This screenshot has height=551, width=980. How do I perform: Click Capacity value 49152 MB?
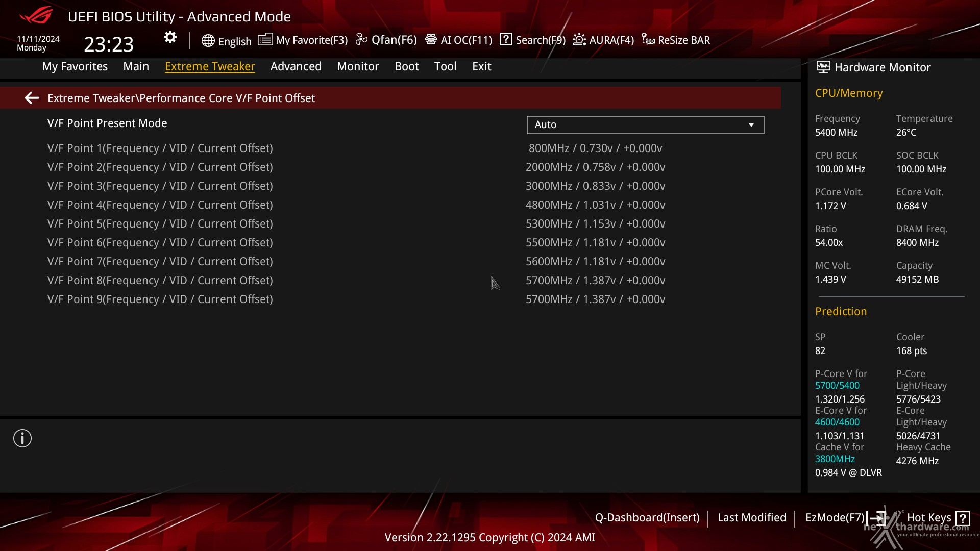click(917, 280)
